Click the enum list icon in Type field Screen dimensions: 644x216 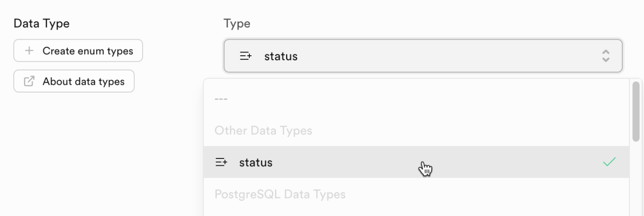[246, 56]
